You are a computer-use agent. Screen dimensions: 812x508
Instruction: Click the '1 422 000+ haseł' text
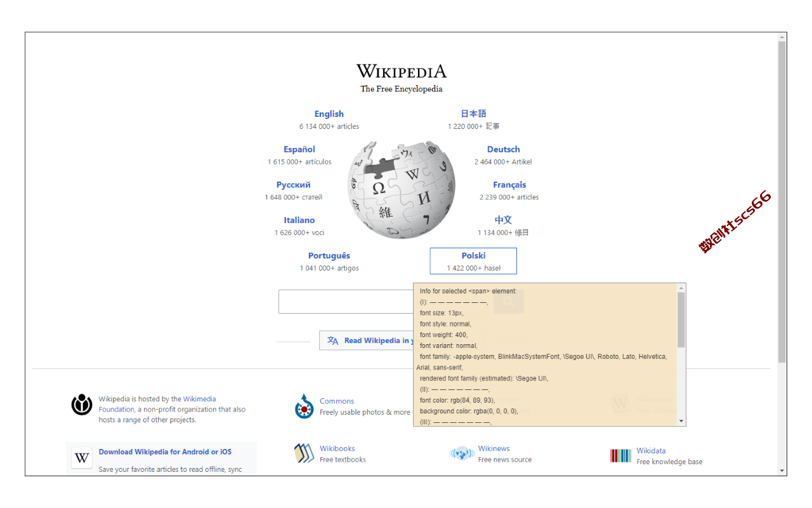tap(474, 268)
